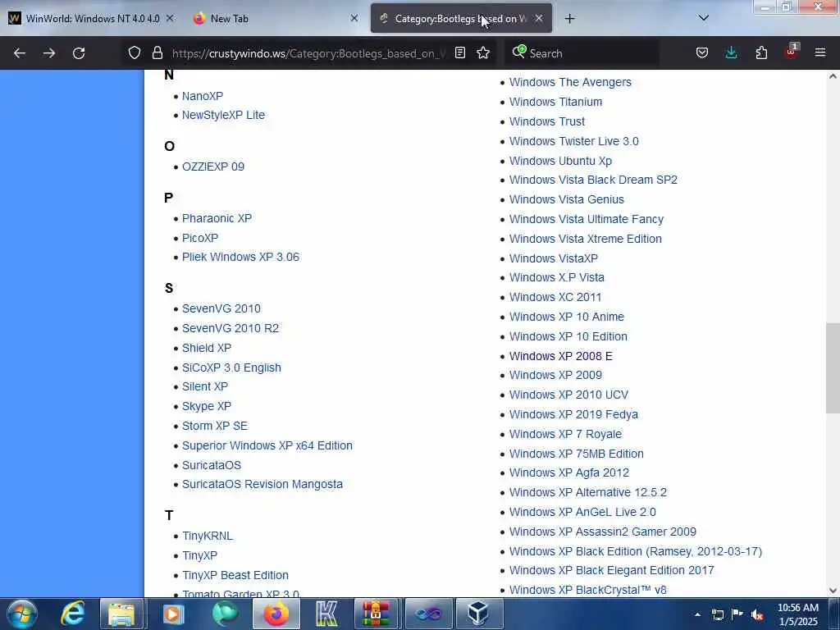Open VirtualBox from the taskbar
Viewport: 840px width, 630px height.
point(478,614)
